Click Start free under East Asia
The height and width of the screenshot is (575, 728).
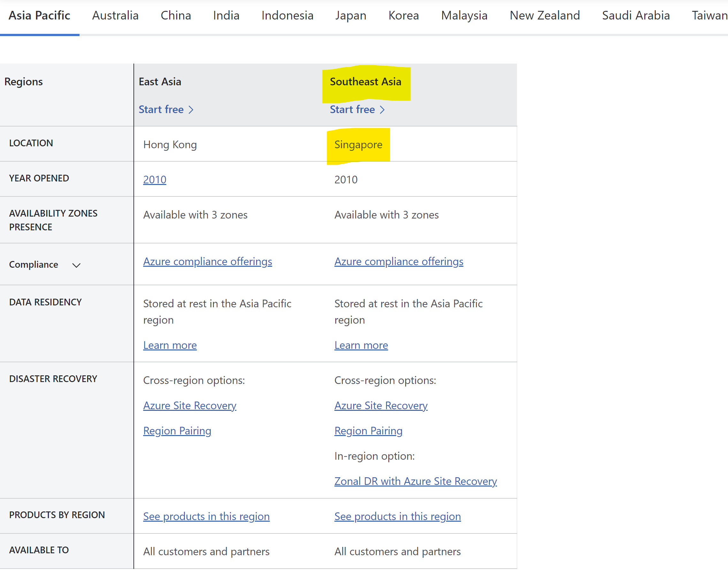pos(166,110)
